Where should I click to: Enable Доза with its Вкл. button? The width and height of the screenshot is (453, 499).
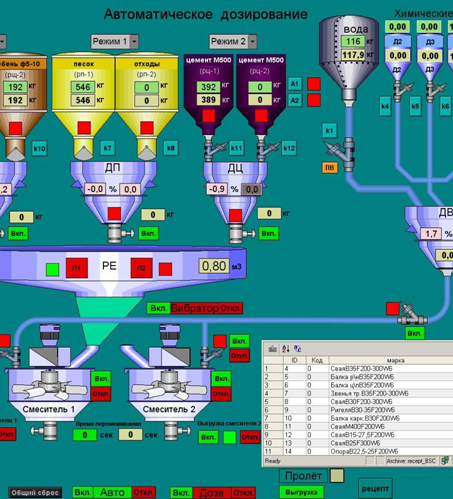(x=181, y=493)
